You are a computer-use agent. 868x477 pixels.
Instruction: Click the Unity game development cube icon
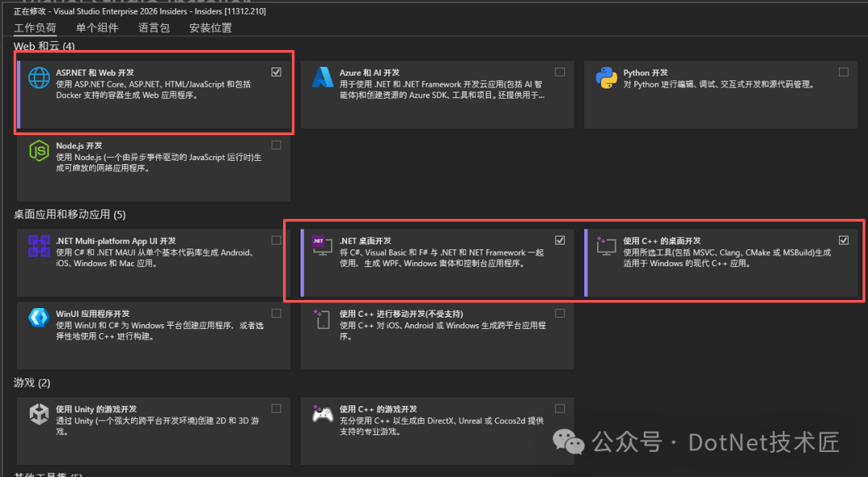click(x=39, y=413)
